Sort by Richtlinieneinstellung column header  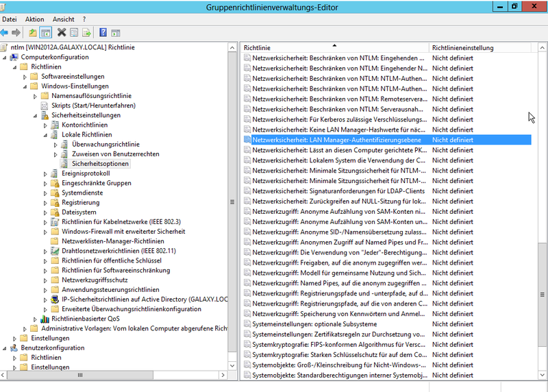pos(480,48)
